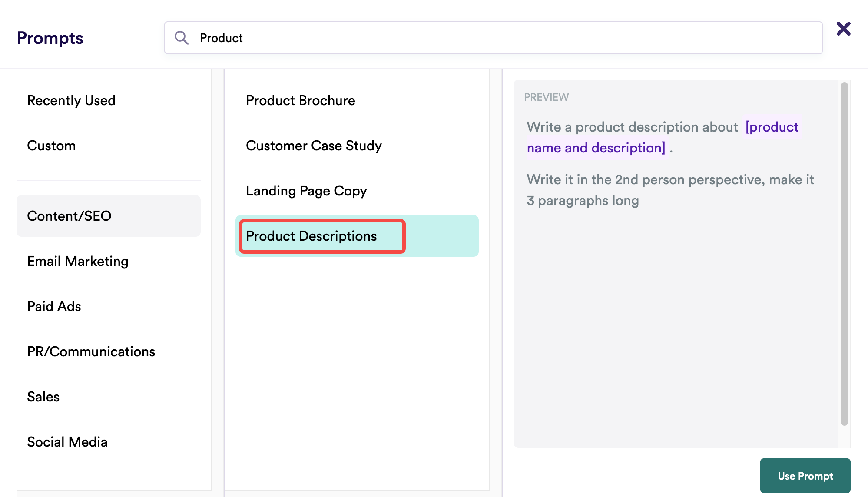
Task: Select the Sales category
Action: [x=43, y=397]
